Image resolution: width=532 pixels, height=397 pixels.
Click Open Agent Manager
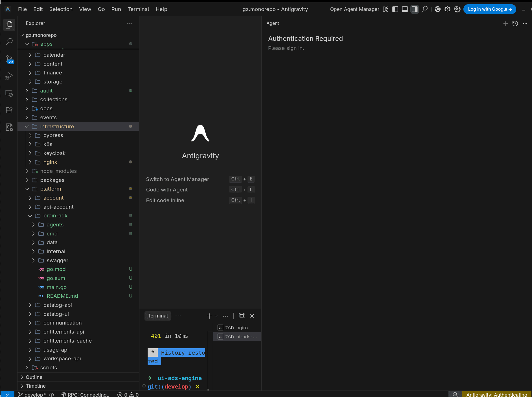pyautogui.click(x=355, y=9)
